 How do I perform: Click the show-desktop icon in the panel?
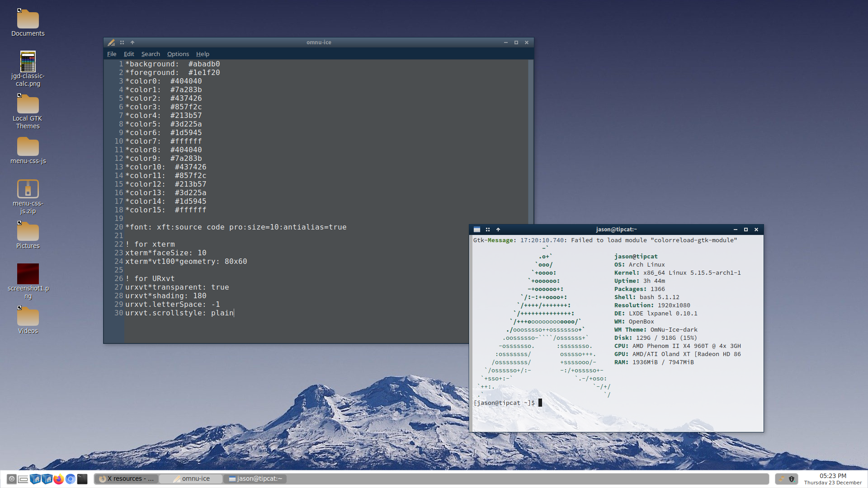[24, 479]
